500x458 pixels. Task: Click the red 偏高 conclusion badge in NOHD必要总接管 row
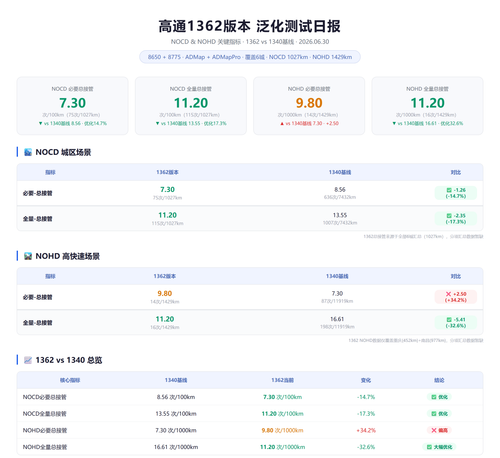(x=439, y=430)
